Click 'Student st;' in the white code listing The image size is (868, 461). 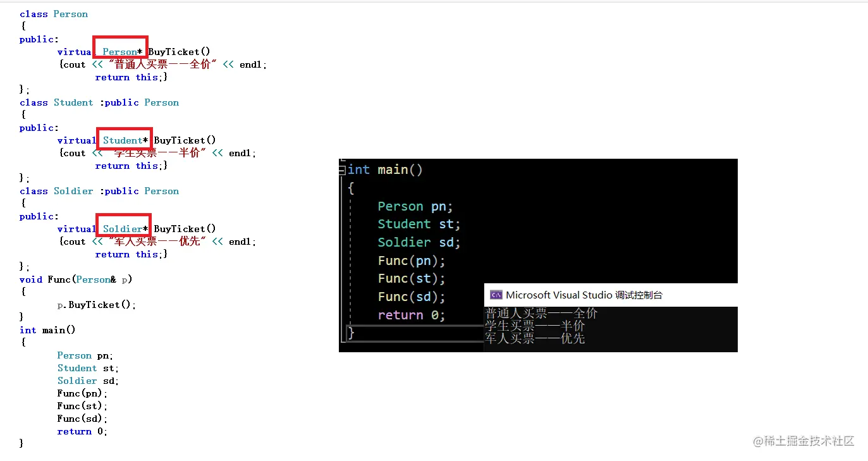(88, 368)
